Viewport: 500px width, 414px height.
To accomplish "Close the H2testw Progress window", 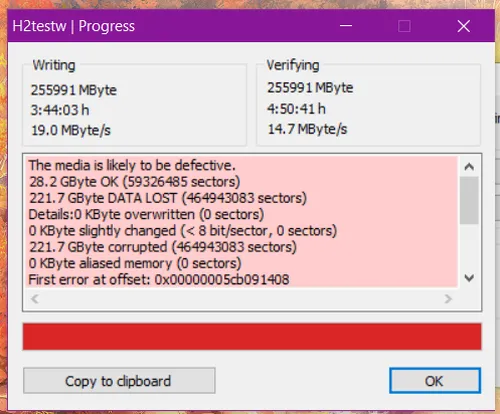I will pyautogui.click(x=464, y=26).
